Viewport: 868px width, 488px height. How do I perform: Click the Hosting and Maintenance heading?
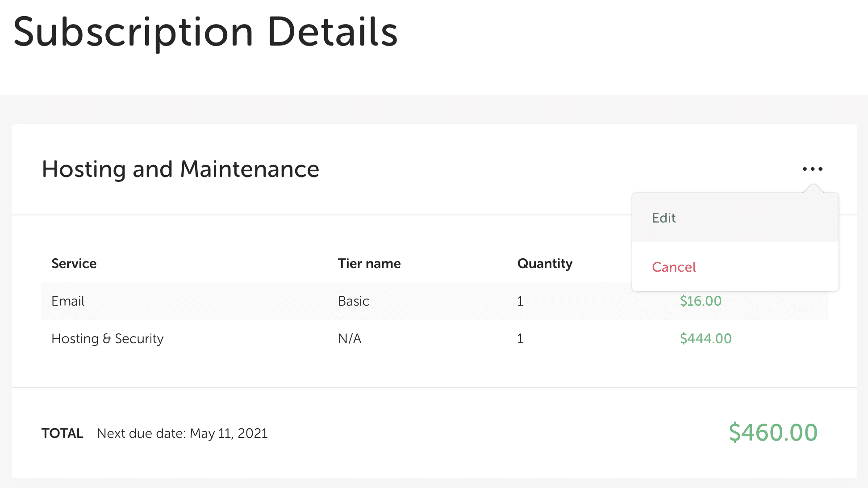tap(180, 169)
